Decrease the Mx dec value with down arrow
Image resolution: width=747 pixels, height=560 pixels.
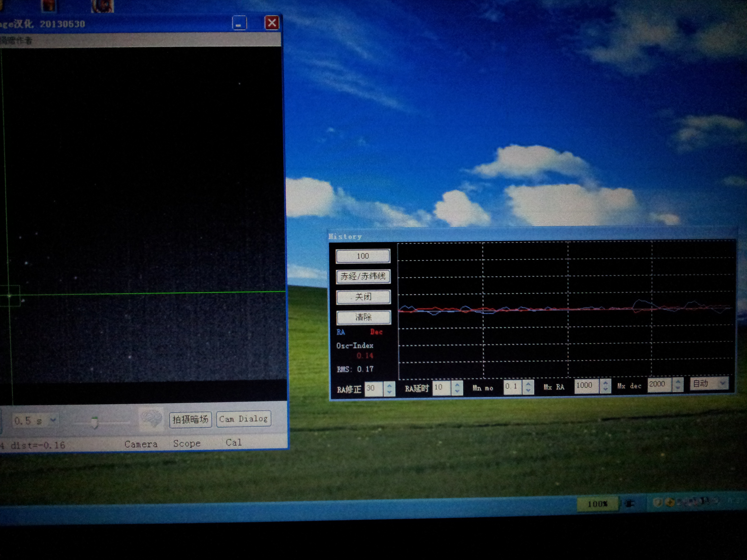tap(678, 388)
